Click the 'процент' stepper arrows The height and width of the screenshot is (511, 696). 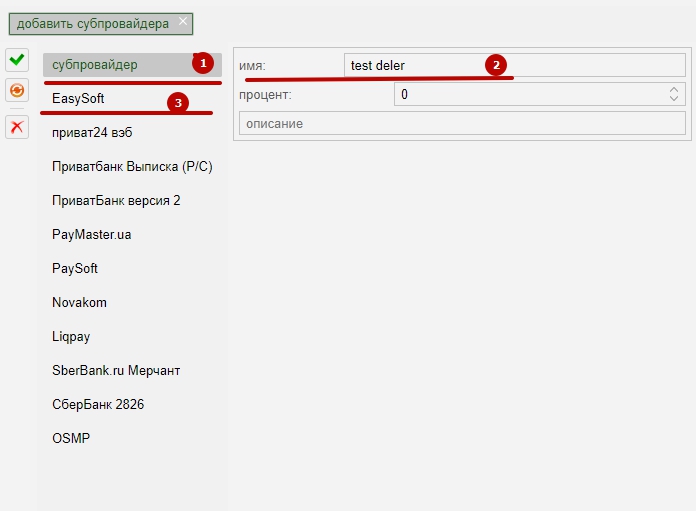(674, 95)
